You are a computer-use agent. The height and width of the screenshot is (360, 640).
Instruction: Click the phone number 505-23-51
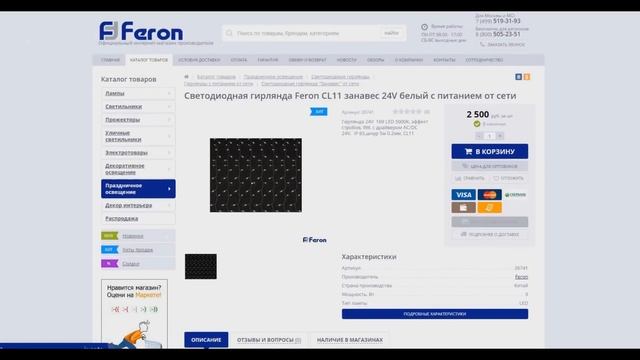pos(507,34)
